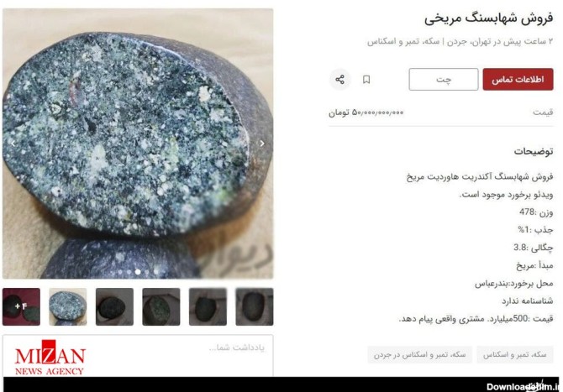This screenshot has height=392, width=563.
Task: Open the +۴ more photos thumbnail
Action: 21,306
